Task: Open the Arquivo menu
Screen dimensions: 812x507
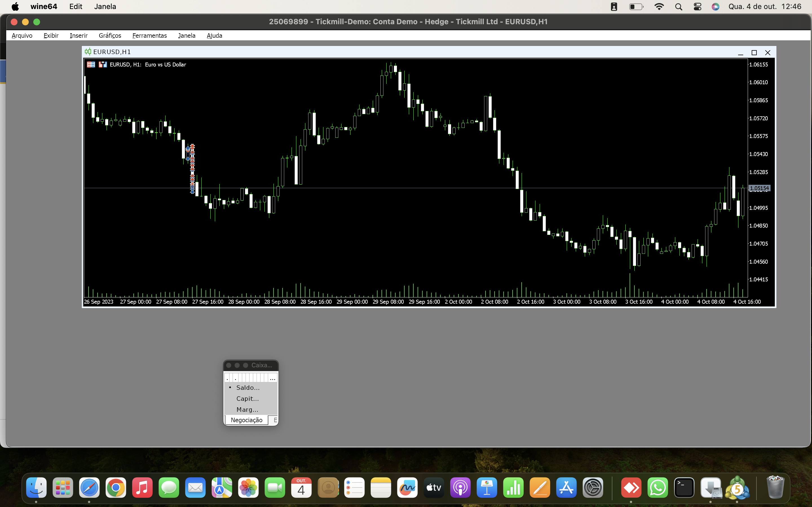Action: (22, 35)
